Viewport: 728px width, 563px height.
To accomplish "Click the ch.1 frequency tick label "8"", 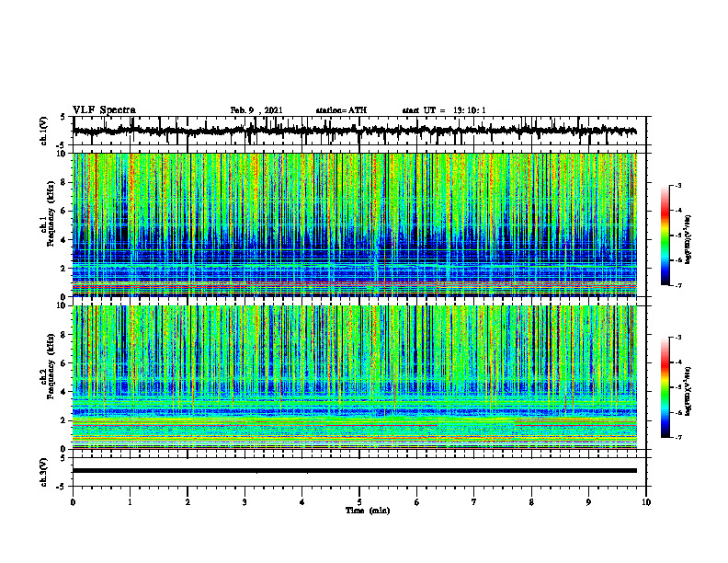I will 64,182.
